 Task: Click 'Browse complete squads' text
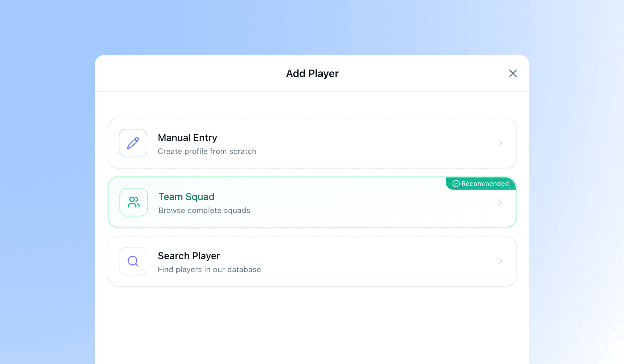coord(204,210)
